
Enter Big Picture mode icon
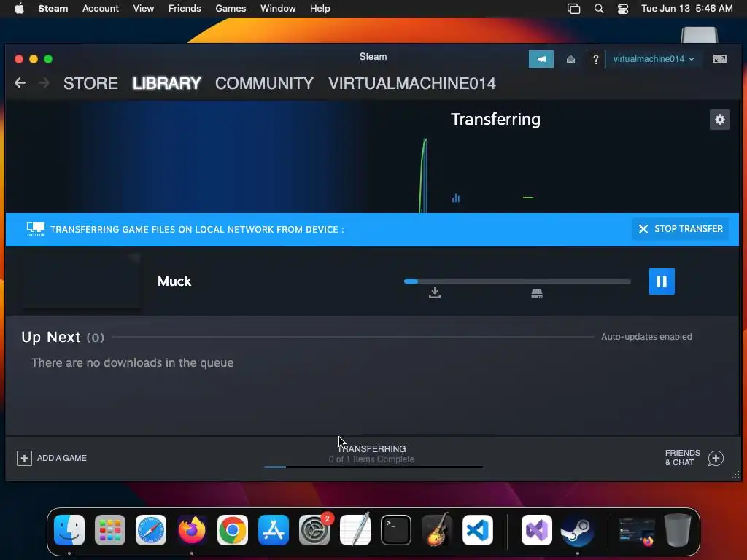[720, 59]
